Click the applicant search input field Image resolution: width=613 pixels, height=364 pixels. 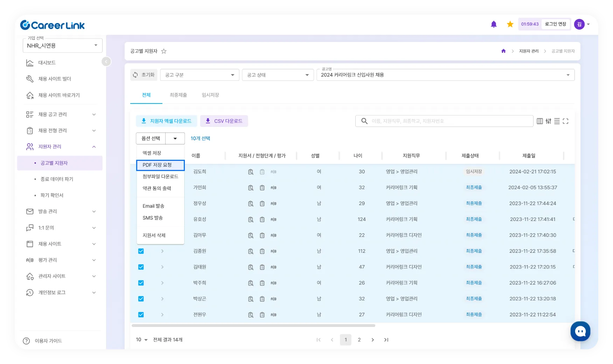pos(444,121)
